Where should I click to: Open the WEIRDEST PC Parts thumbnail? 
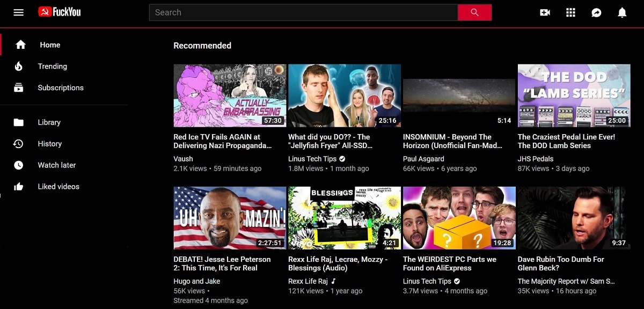click(459, 218)
